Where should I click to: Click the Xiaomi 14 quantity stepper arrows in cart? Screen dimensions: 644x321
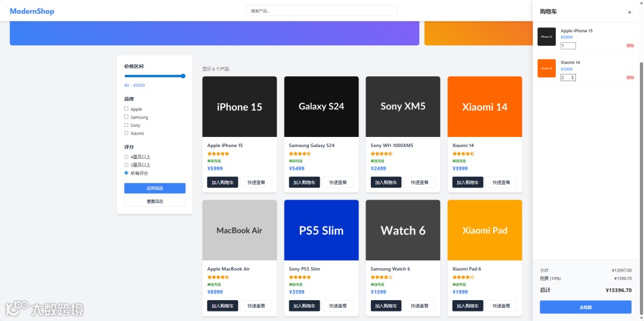(x=573, y=77)
